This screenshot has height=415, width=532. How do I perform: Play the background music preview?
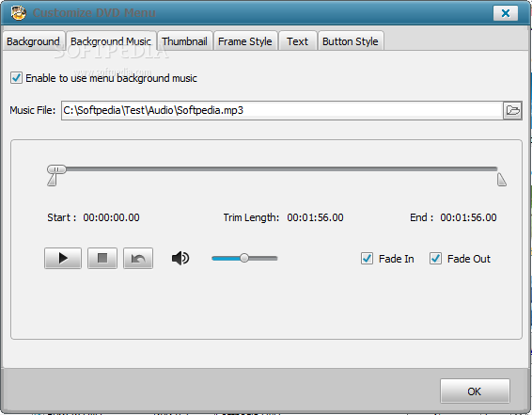[x=63, y=259]
